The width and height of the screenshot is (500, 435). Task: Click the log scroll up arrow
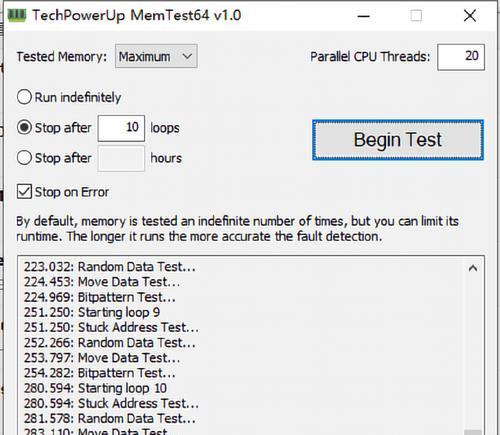473,269
